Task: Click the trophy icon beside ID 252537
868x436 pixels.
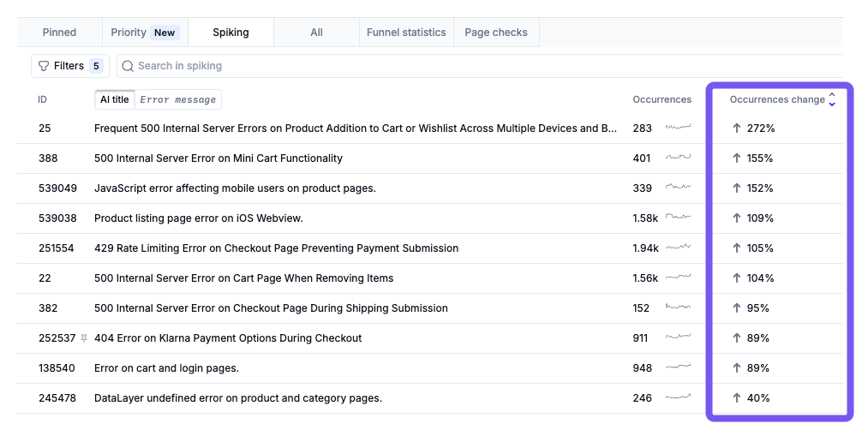Action: [x=84, y=338]
